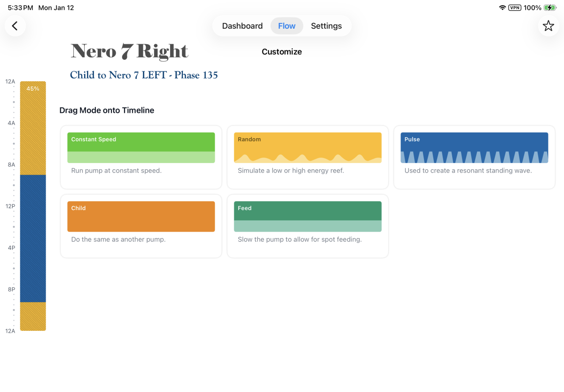Click the Nero 7 Right title

coord(129,51)
